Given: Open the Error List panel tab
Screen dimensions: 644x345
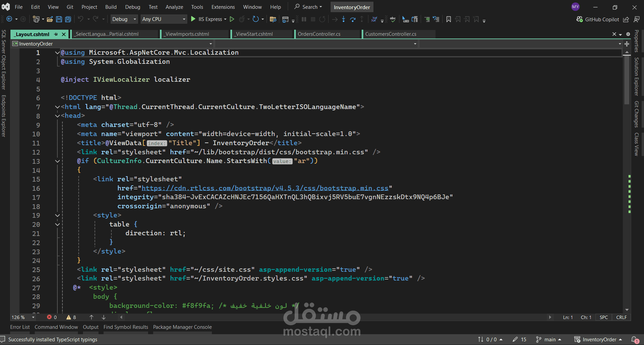Looking at the screenshot, I should (20, 327).
